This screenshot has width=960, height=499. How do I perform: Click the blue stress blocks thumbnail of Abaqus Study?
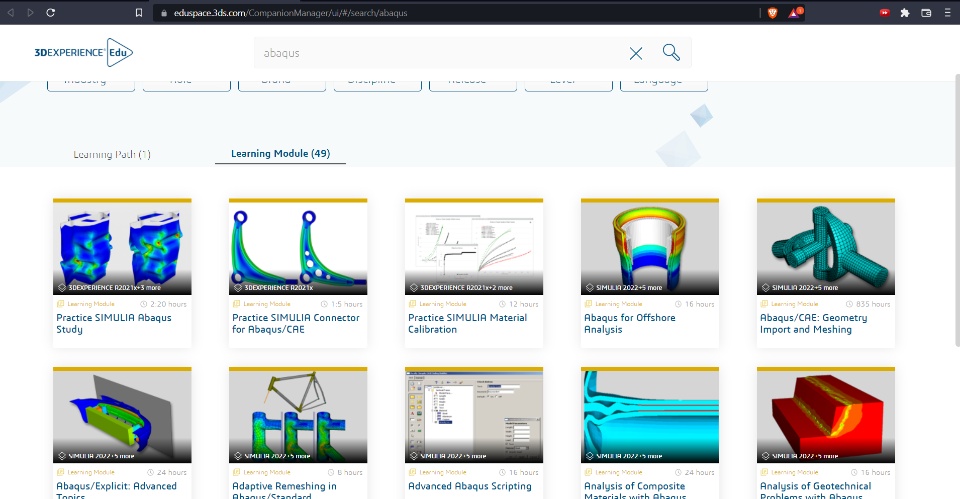tap(122, 248)
